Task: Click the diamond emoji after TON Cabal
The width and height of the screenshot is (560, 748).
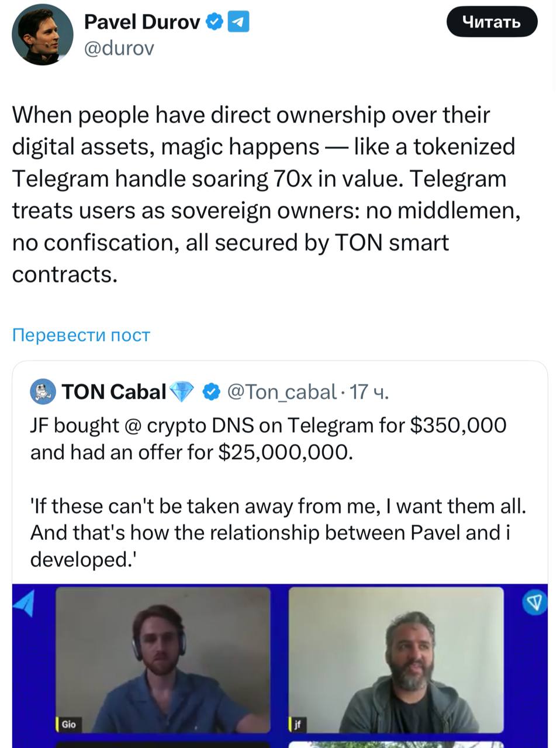Action: click(x=182, y=392)
